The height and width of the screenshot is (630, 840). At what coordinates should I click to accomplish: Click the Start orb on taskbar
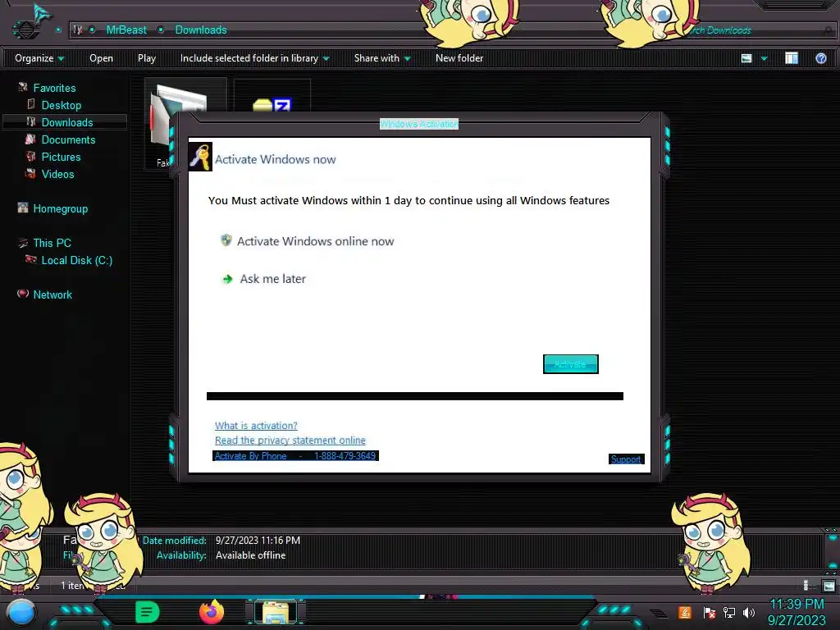(21, 613)
